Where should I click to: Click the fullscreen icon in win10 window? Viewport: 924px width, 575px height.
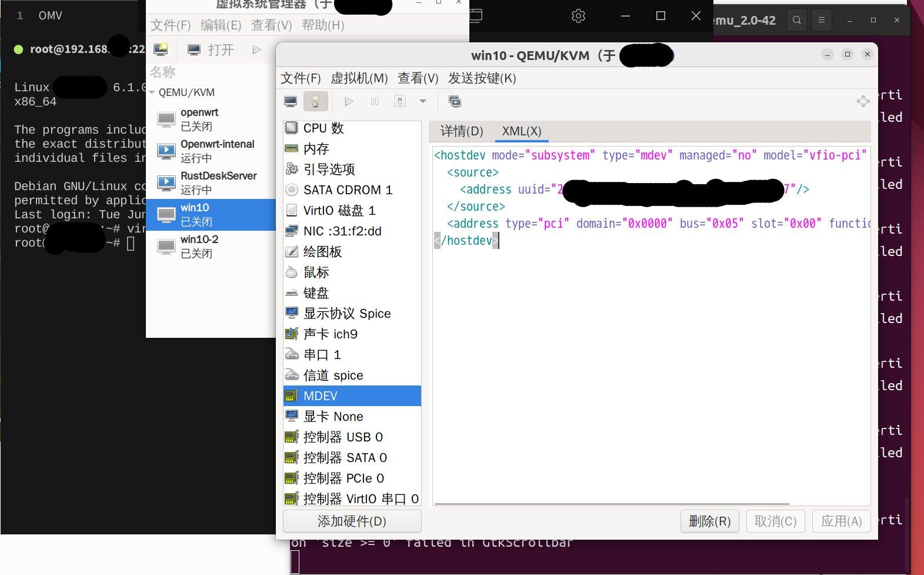pos(863,101)
